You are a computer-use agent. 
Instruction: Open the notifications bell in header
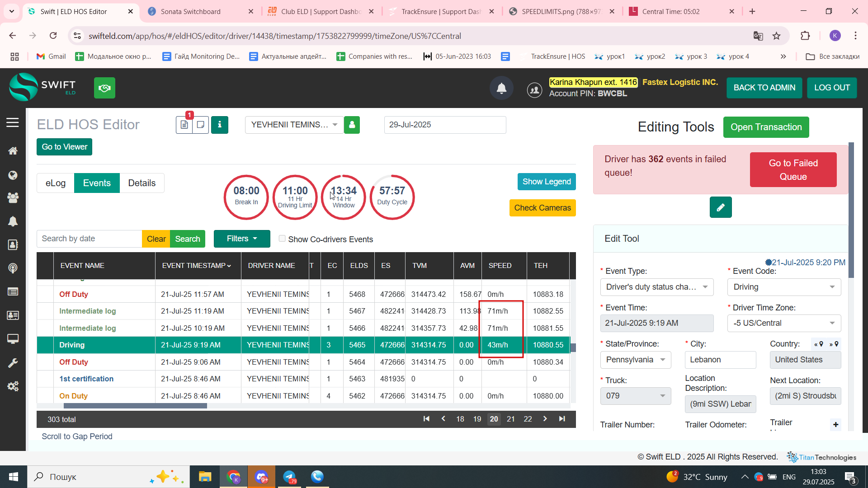click(501, 88)
